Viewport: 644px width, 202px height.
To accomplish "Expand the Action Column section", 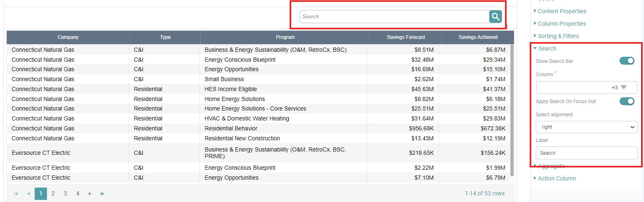I will tap(556, 178).
